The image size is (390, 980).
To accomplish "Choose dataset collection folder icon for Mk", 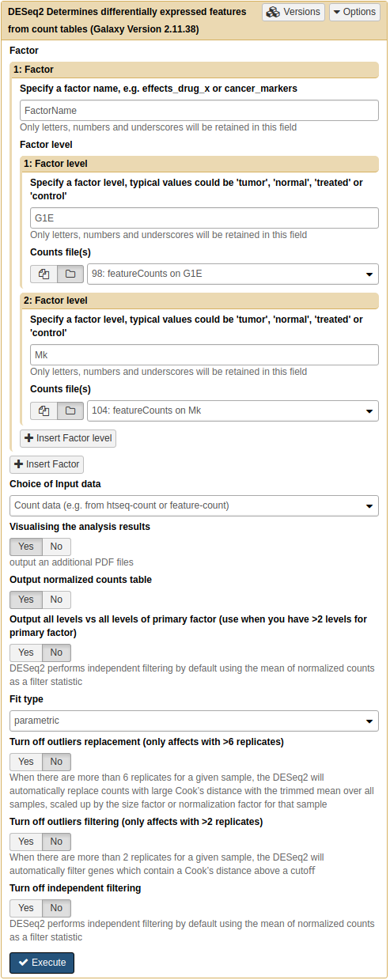I will 70,411.
